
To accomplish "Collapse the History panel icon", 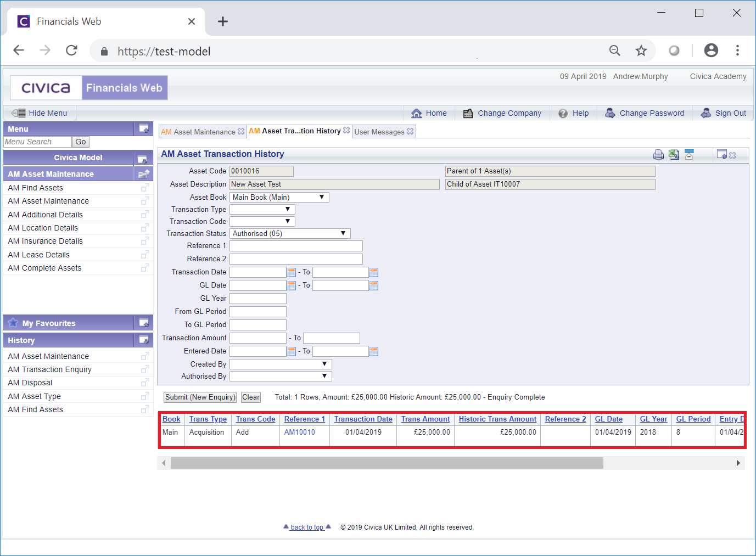I will pyautogui.click(x=144, y=340).
